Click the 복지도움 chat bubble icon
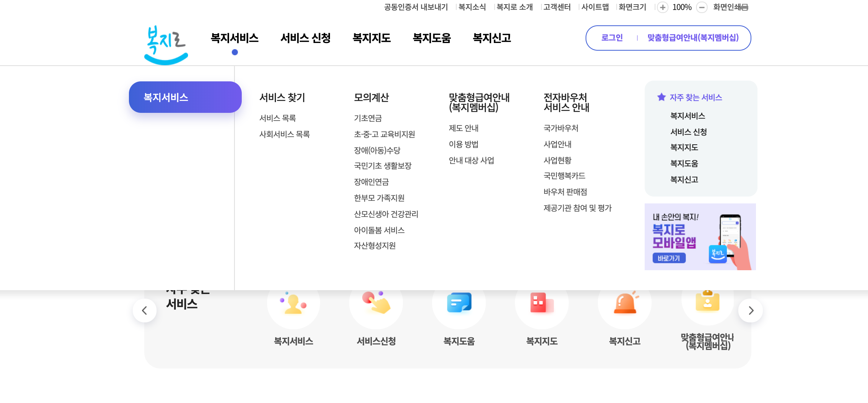Image resolution: width=868 pixels, height=403 pixels. [x=459, y=303]
